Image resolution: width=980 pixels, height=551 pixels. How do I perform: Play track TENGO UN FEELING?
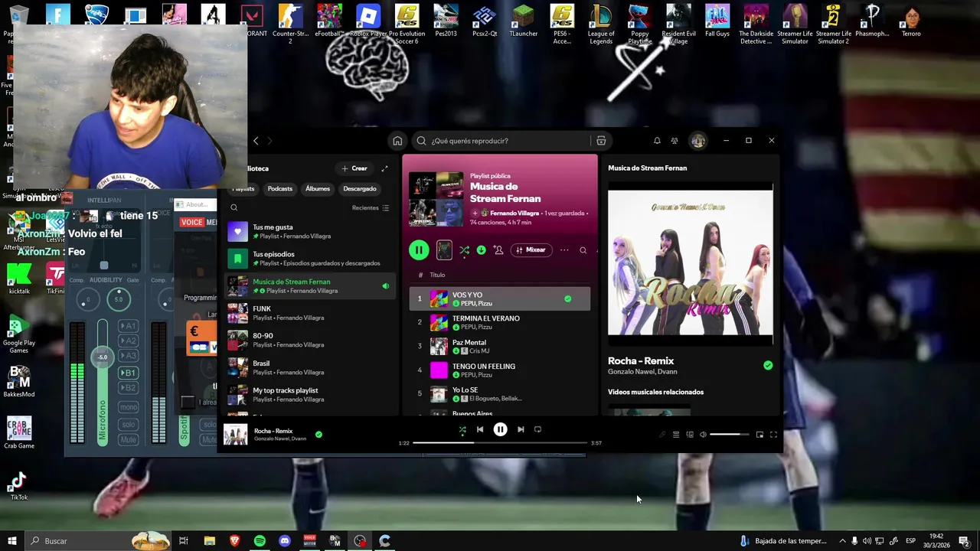coord(500,370)
